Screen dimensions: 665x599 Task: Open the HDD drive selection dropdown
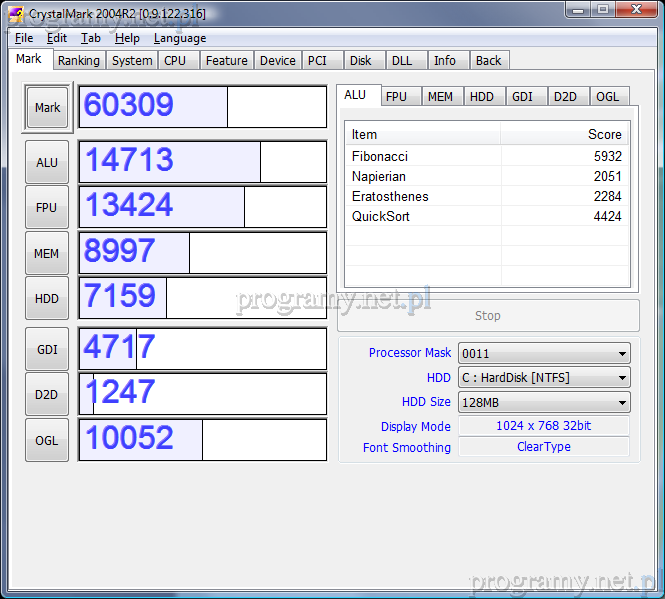(543, 378)
